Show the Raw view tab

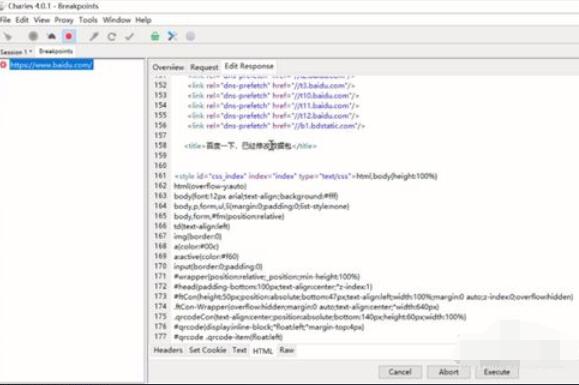click(287, 350)
